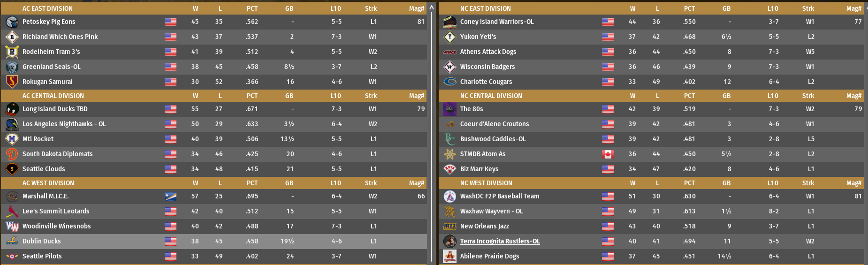Open the Waxhaw Wayvern - OL link
The image size is (868, 265).
(x=491, y=212)
